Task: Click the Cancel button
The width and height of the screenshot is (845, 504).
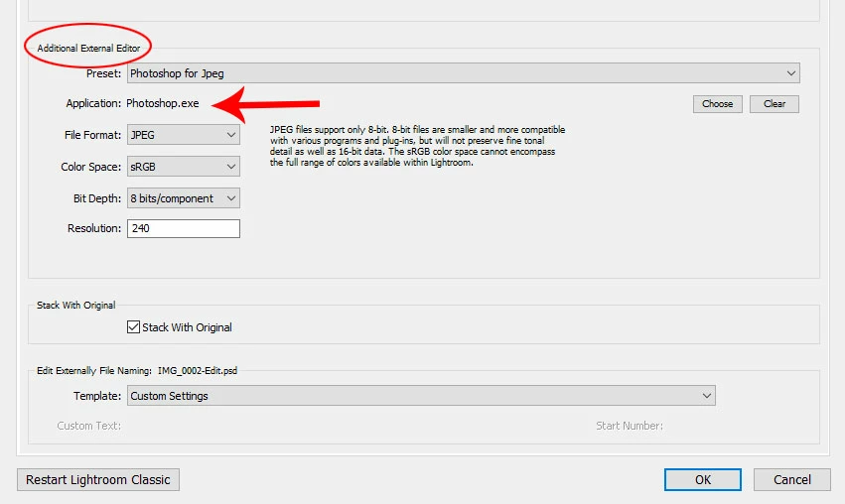Action: click(791, 480)
